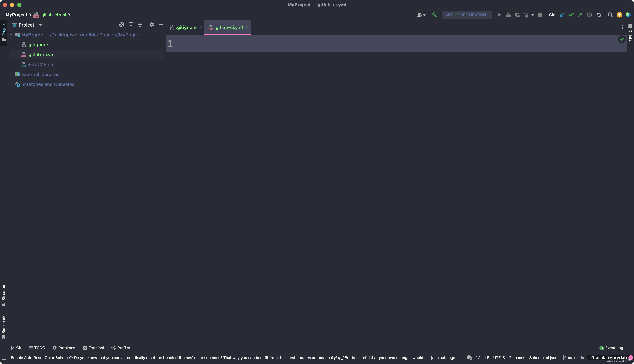Viewport: 634px width, 364px height.
Task: Open the Terminal tool window
Action: coord(93,348)
